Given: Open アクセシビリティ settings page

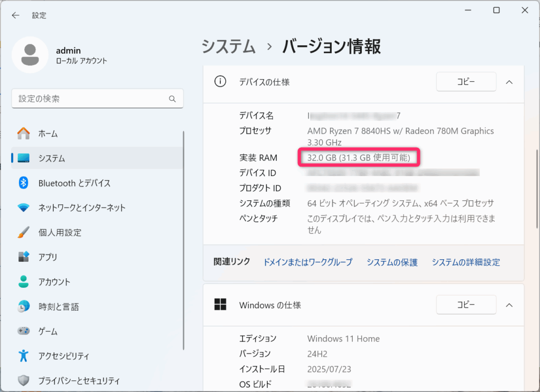Looking at the screenshot, I should 97,356.
